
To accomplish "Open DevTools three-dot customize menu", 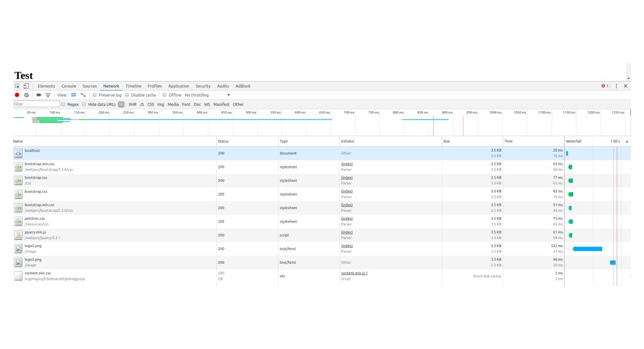I will pyautogui.click(x=616, y=86).
